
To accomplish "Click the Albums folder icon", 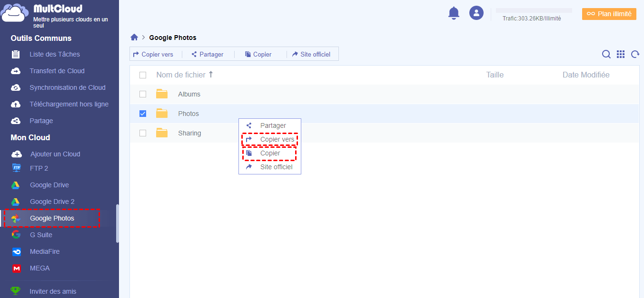I will [162, 94].
